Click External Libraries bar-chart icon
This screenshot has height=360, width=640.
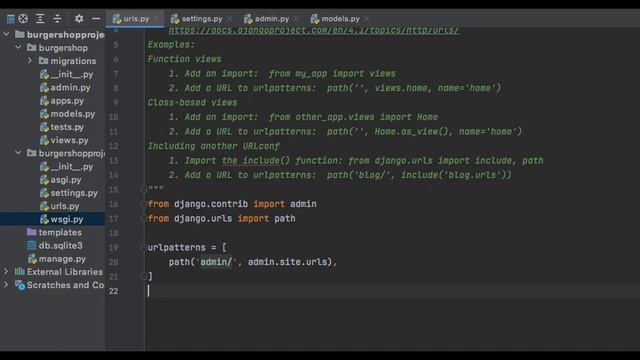click(20, 271)
